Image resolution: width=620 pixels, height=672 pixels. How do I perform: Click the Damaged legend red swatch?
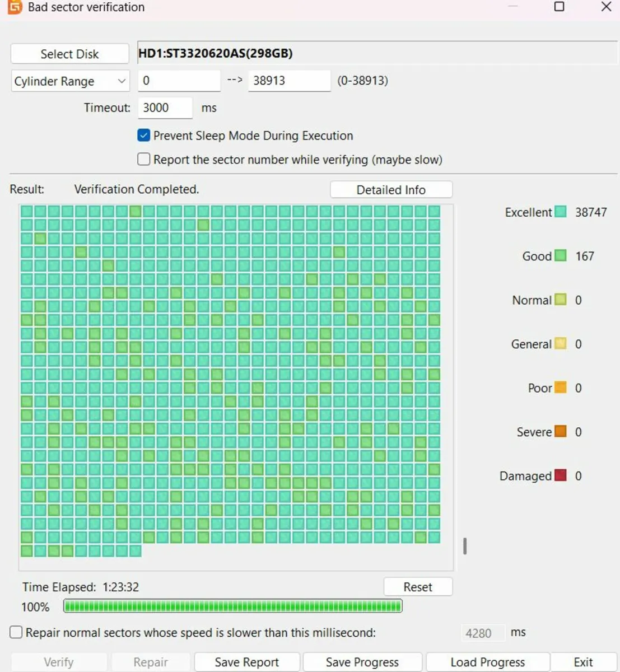pos(560,476)
